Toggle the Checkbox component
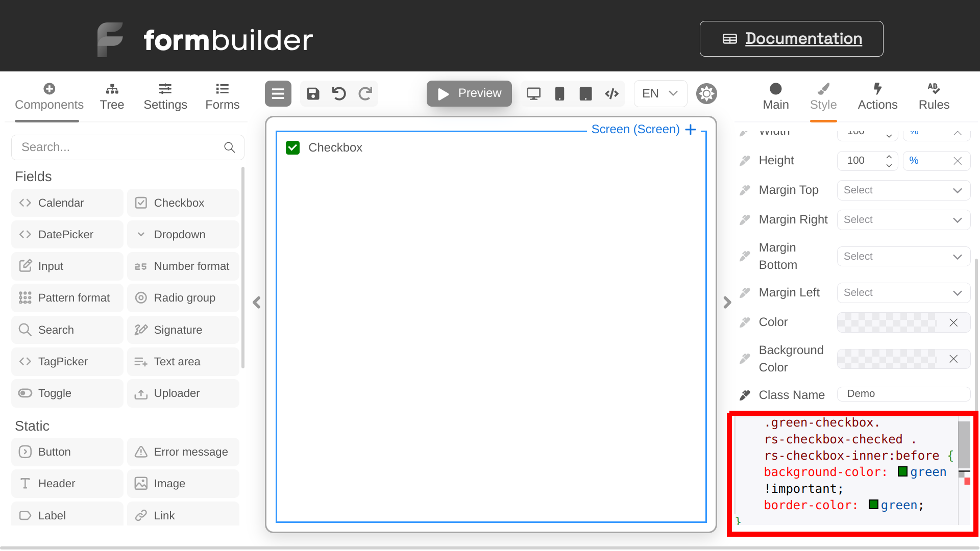This screenshot has height=551, width=980. pyautogui.click(x=293, y=148)
